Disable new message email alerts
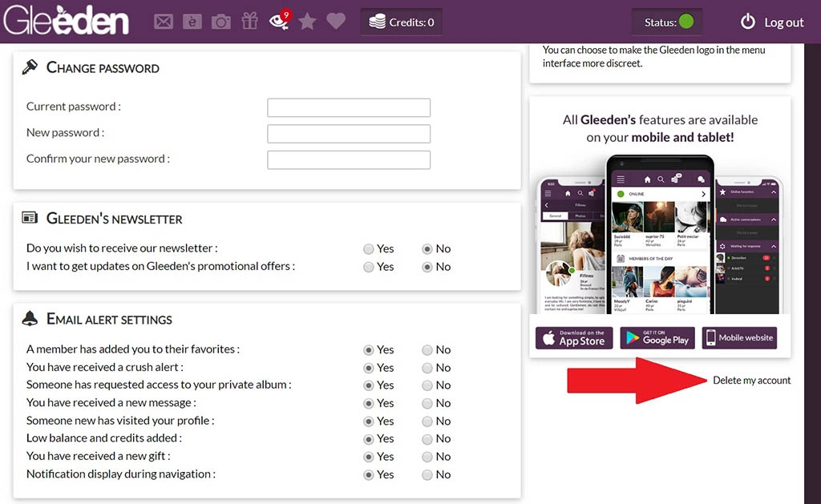The width and height of the screenshot is (821, 504). (427, 403)
